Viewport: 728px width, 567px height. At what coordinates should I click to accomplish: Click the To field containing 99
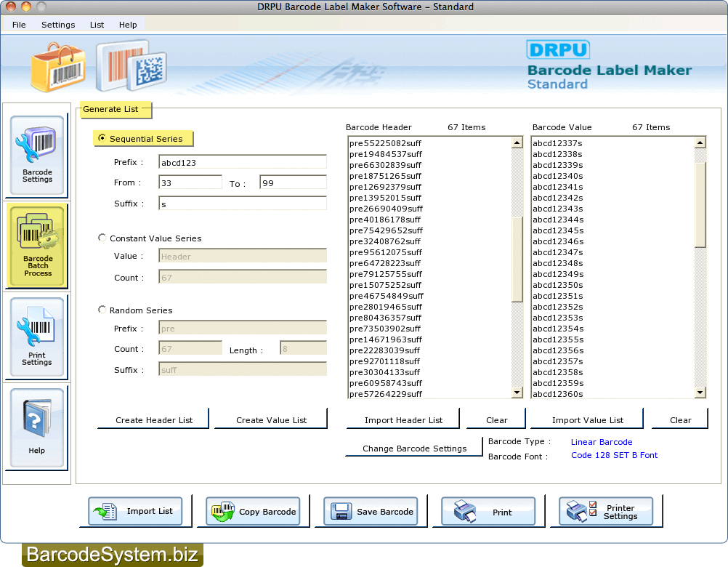[293, 182]
